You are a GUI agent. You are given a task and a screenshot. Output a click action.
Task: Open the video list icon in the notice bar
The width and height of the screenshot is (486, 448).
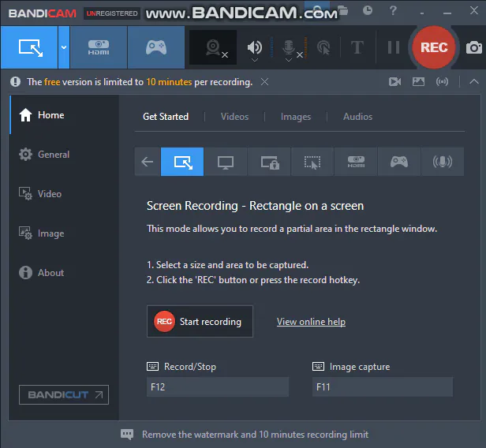394,82
